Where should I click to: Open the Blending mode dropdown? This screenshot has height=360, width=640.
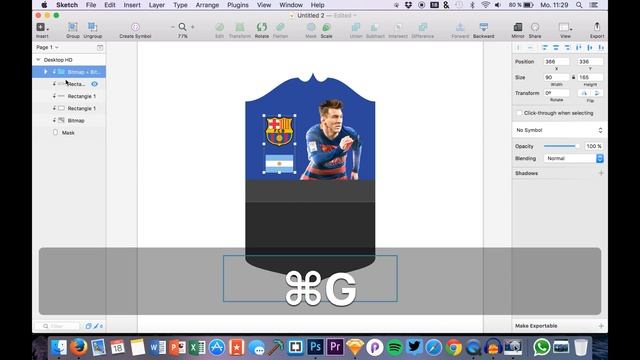click(x=573, y=158)
